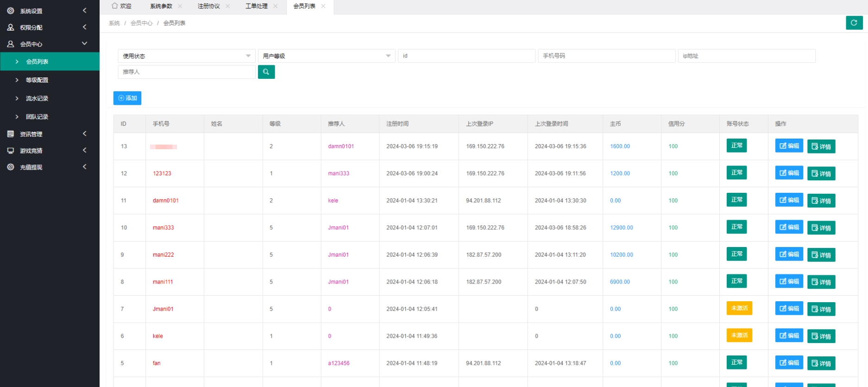Screen dimensions: 868x387
Task: Switch to the 欢迎 home tab
Action: pyautogui.click(x=122, y=6)
